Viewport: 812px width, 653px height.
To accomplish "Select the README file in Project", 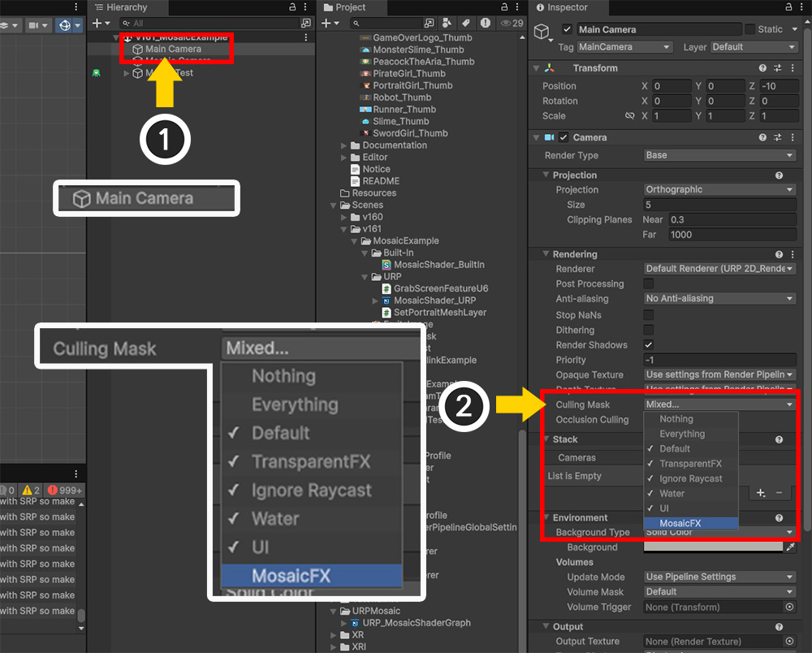I will pyautogui.click(x=381, y=181).
